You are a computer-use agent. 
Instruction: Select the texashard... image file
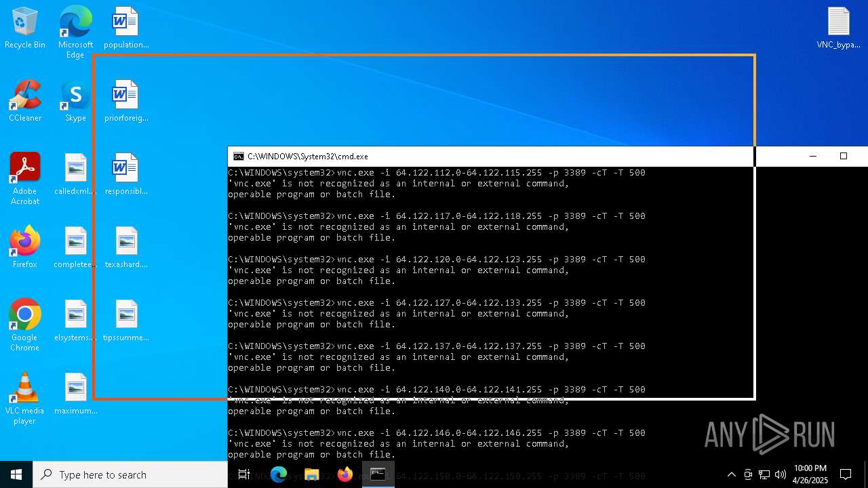126,248
